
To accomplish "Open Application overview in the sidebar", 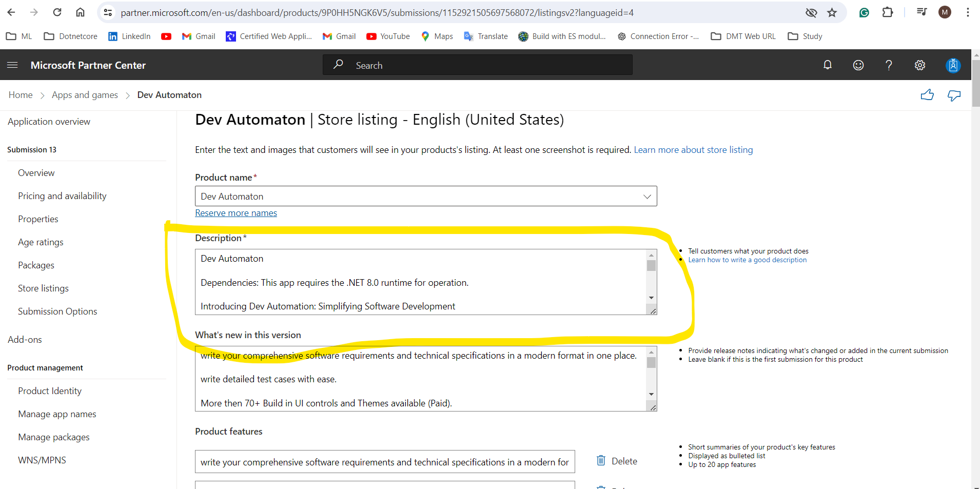I will pyautogui.click(x=49, y=122).
